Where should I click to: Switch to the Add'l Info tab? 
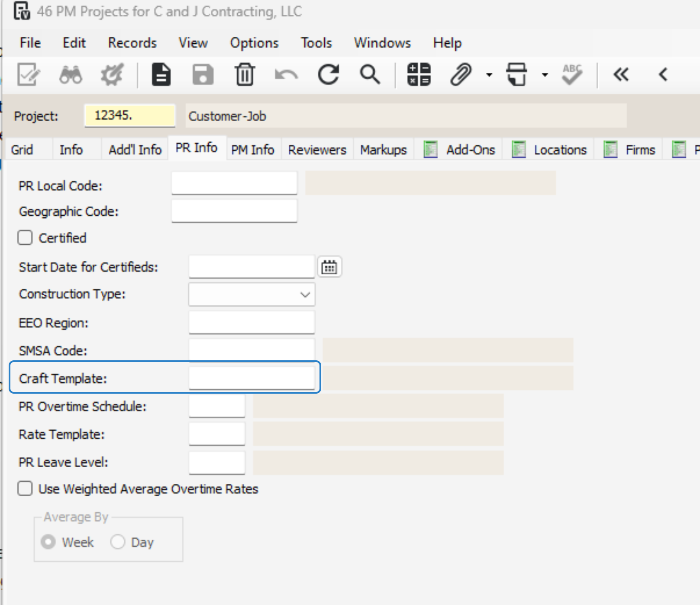pos(135,150)
